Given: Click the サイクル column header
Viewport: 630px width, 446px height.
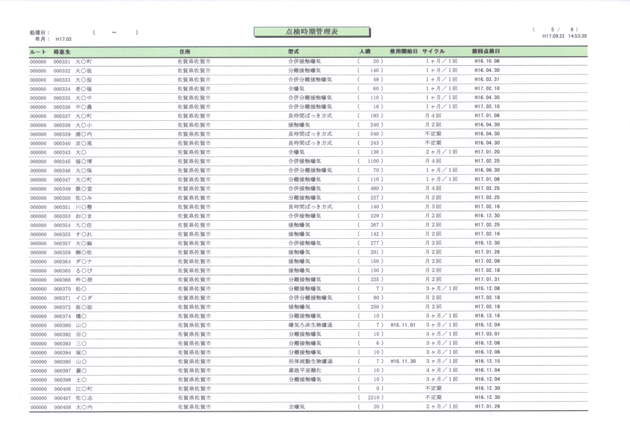Looking at the screenshot, I should coord(434,50).
